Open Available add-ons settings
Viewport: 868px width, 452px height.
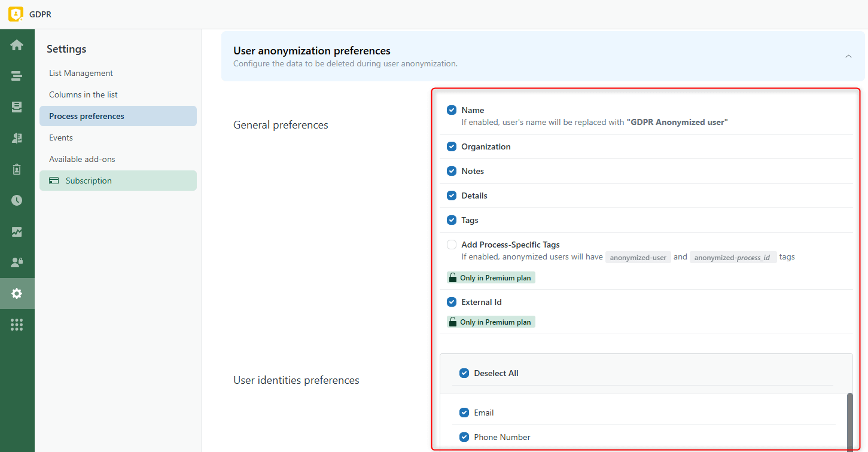(x=118, y=159)
